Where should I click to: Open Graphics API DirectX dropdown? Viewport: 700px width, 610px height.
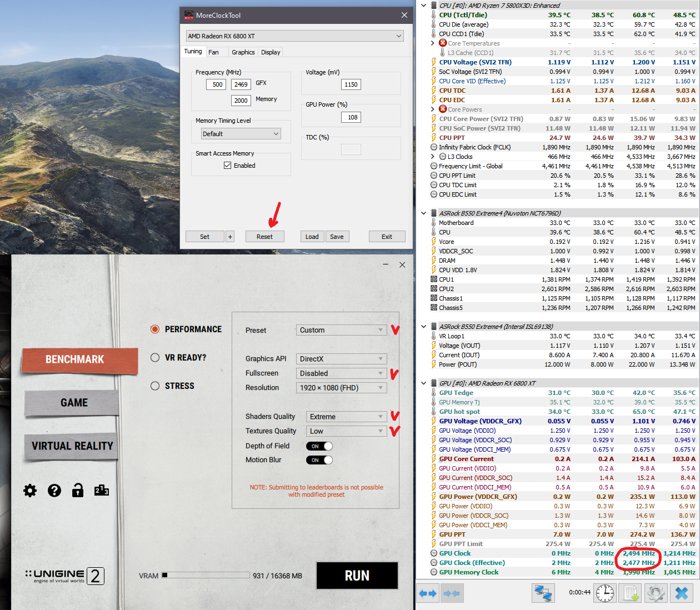point(341,359)
